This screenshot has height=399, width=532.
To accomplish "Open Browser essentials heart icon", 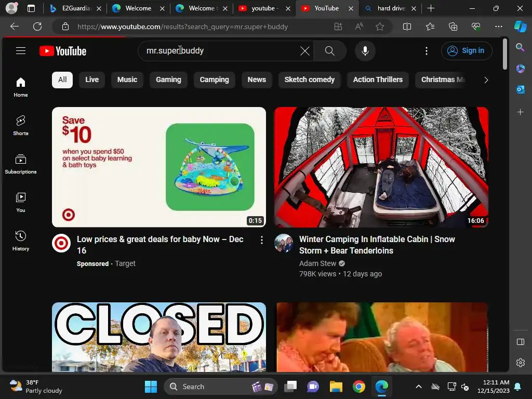I will point(476,26).
